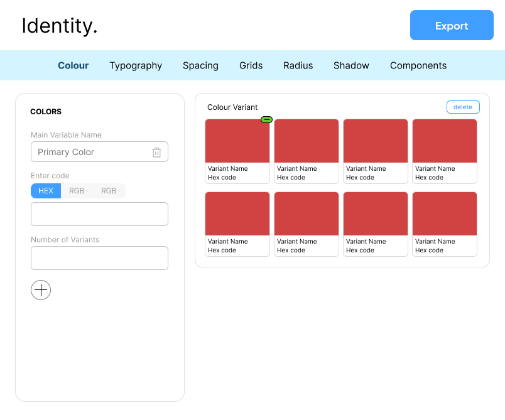Click the Export button
505x420 pixels.
pyautogui.click(x=452, y=25)
